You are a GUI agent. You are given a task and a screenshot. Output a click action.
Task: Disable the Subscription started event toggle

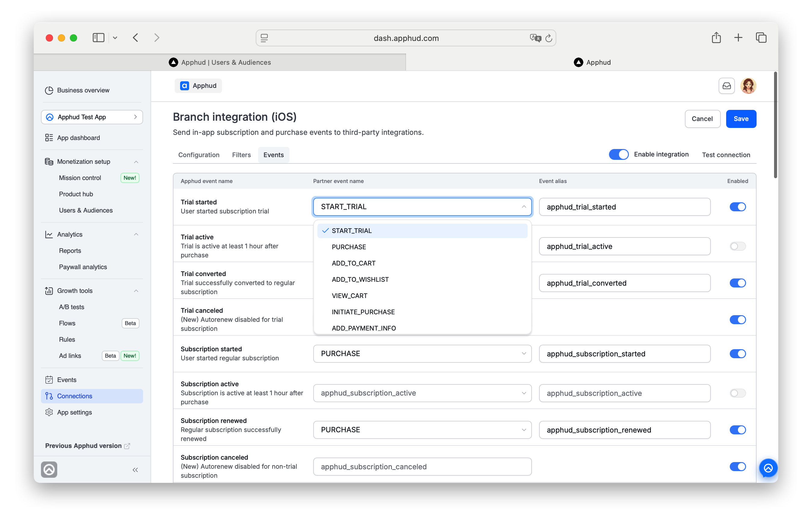(737, 353)
